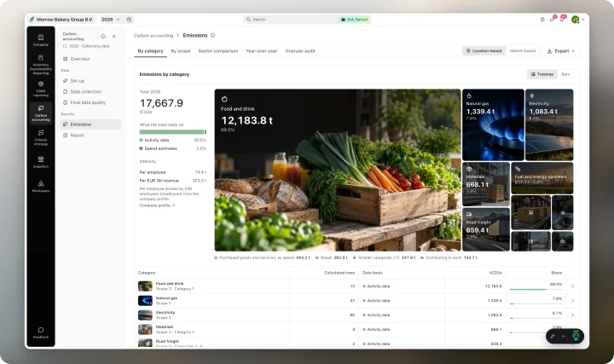This screenshot has height=364, width=614.
Task: Click the calendar icon next to 2026
Action: click(x=129, y=19)
